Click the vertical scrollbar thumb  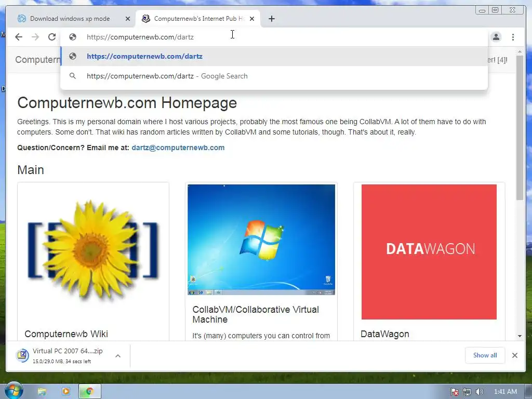pyautogui.click(x=520, y=127)
